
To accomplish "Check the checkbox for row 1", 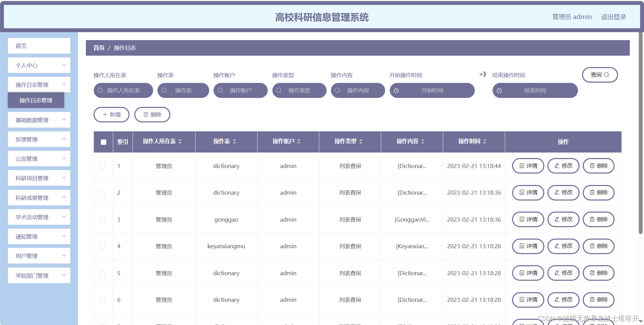I will click(x=102, y=166).
